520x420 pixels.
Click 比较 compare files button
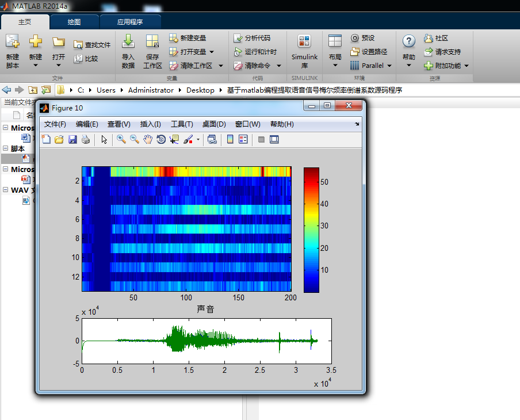pos(86,59)
